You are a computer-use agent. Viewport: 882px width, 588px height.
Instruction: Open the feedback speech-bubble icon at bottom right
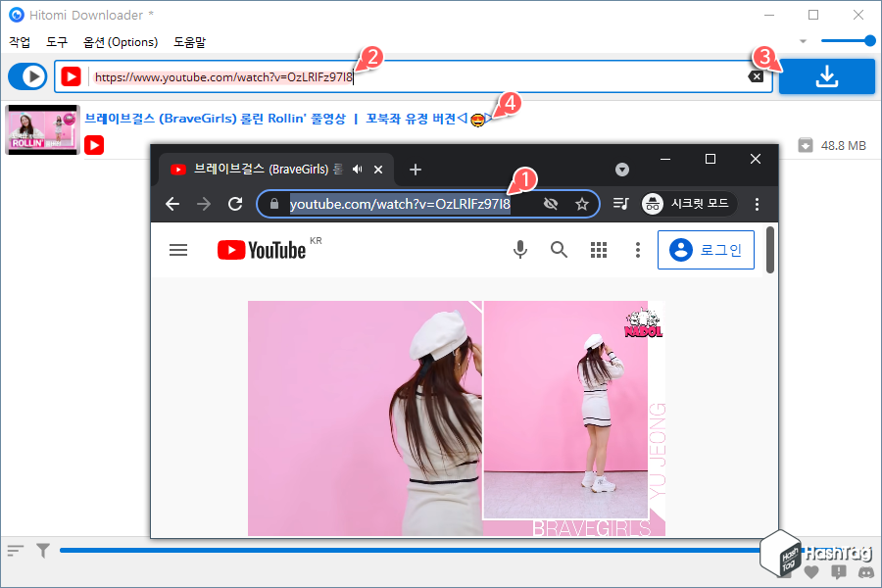(x=837, y=569)
